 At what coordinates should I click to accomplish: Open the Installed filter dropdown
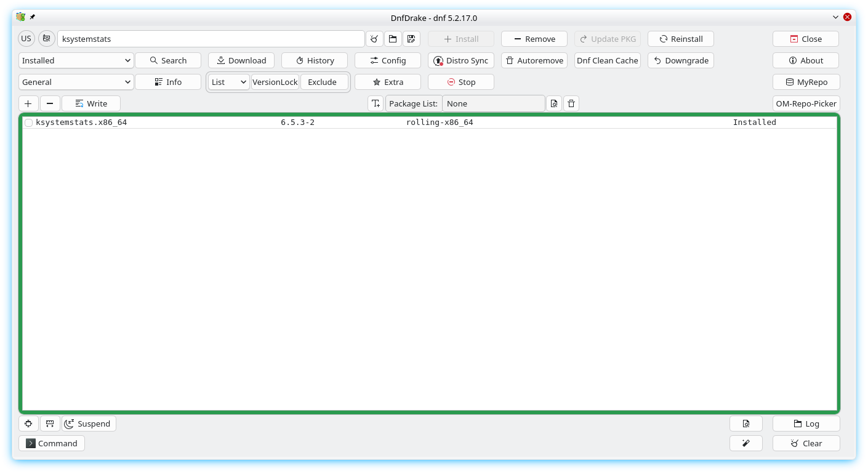(76, 60)
